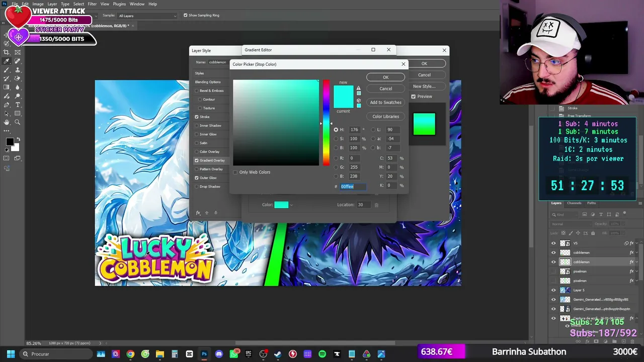Open the Fill value dropdown in Layers
Image resolution: width=644 pixels, height=362 pixels.
(x=623, y=233)
